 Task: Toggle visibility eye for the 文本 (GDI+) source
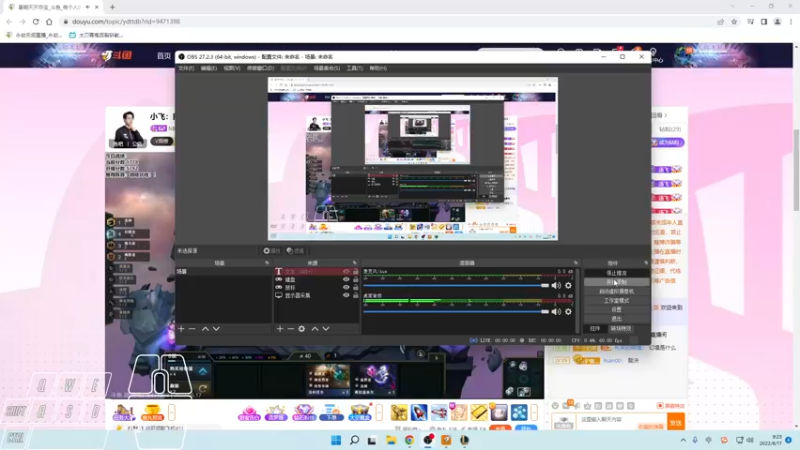[x=346, y=271]
